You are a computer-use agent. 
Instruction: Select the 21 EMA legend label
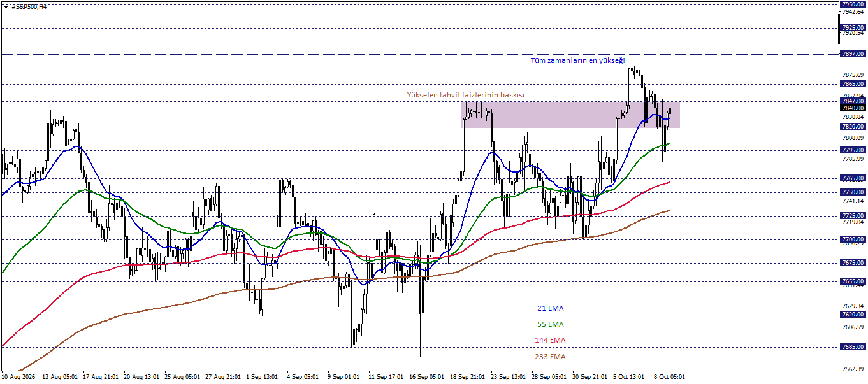tap(551, 308)
